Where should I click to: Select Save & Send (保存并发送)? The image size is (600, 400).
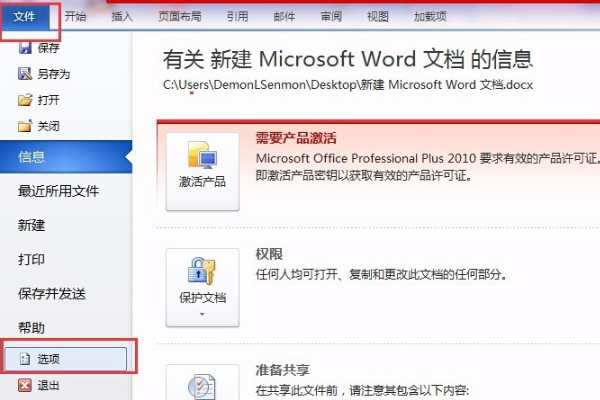[52, 294]
